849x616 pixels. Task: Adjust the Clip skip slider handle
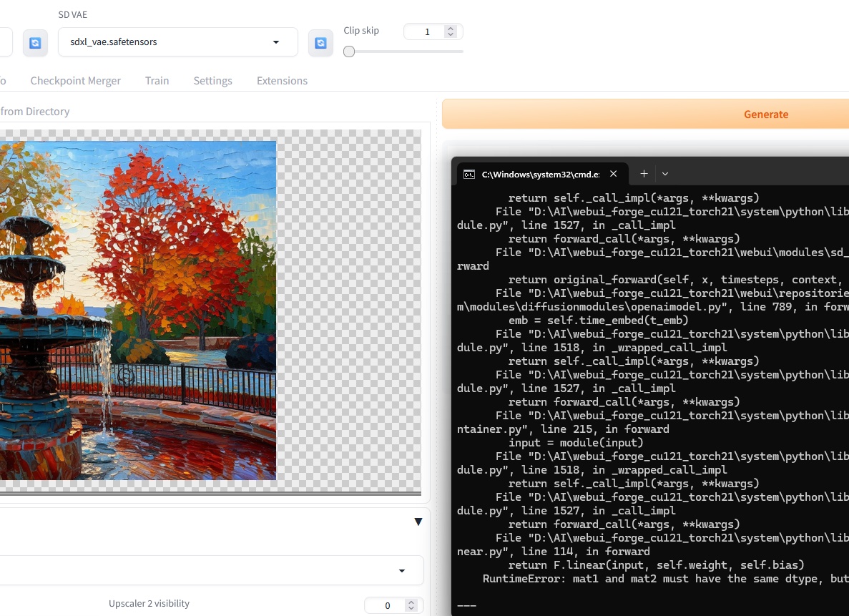pos(349,52)
